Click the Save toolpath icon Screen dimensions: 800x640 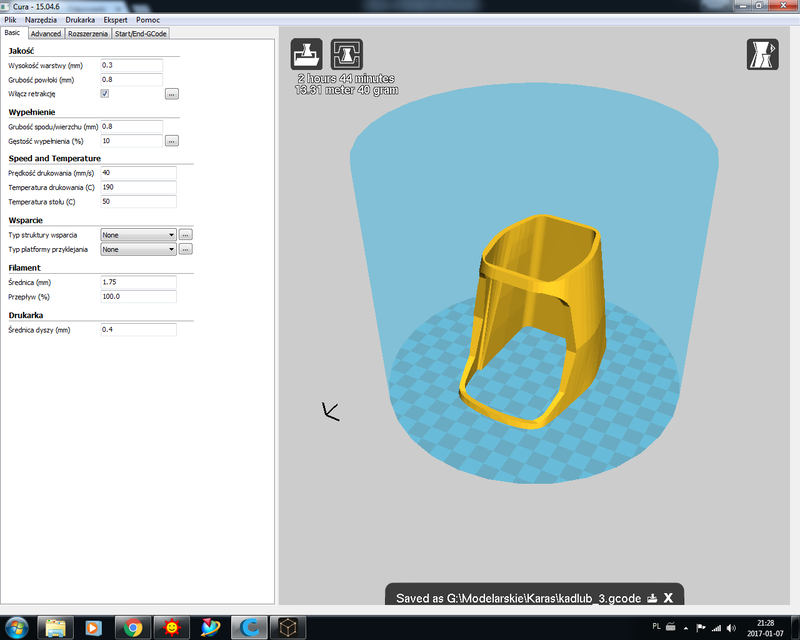click(x=347, y=54)
